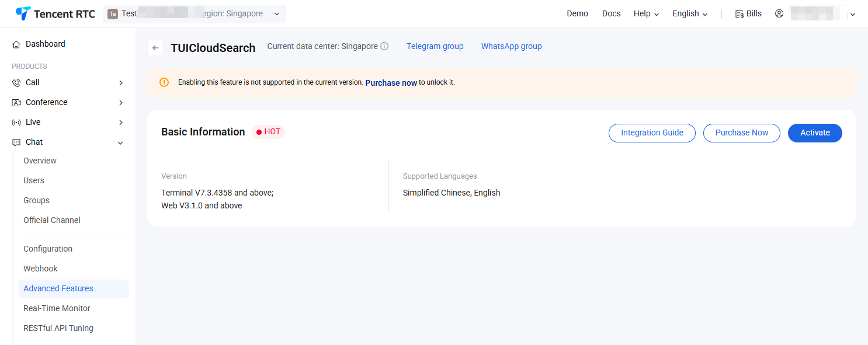This screenshot has width=868, height=345.
Task: Click the Purchase Now outlined button
Action: coord(742,133)
